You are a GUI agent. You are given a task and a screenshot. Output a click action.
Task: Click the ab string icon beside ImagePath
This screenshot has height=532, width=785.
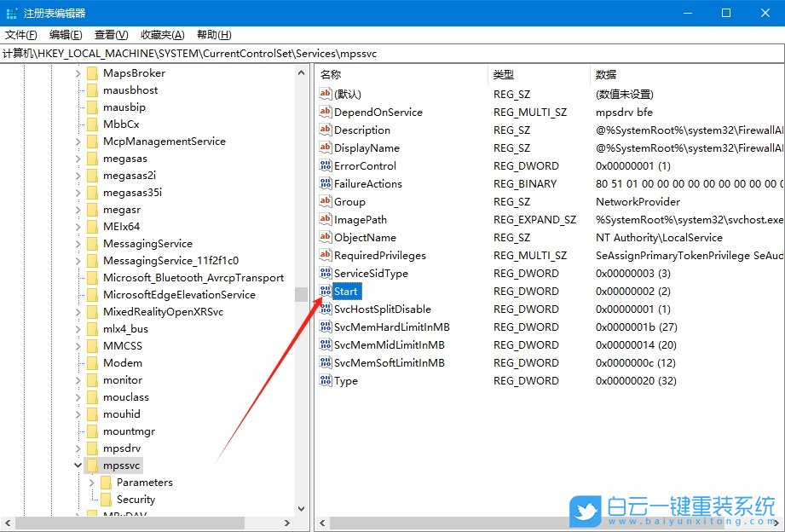[x=327, y=219]
